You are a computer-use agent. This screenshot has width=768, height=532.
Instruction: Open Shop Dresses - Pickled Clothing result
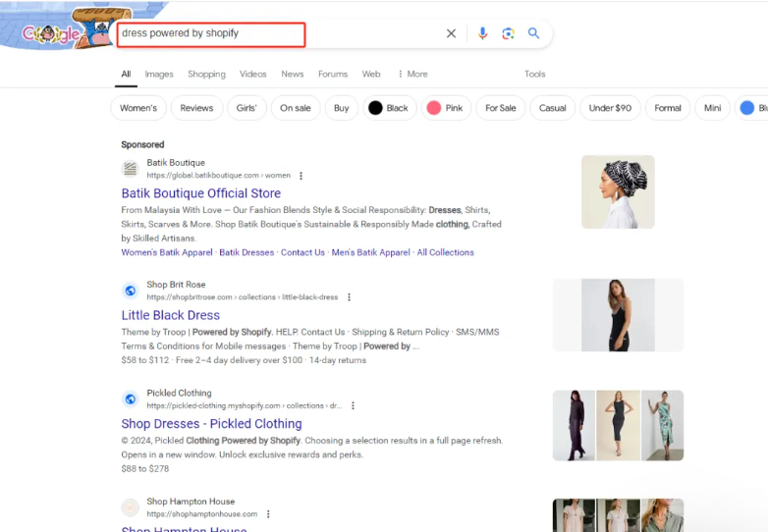pyautogui.click(x=211, y=424)
